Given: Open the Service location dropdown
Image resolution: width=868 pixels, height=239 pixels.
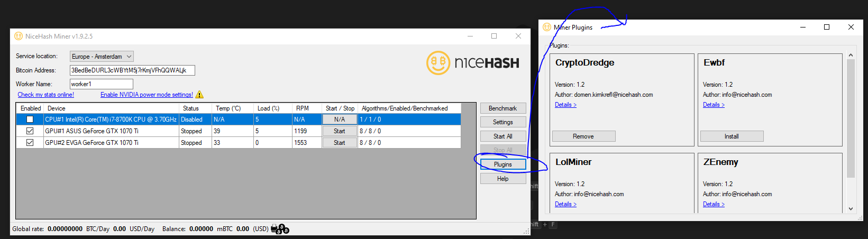Looking at the screenshot, I should pyautogui.click(x=102, y=56).
